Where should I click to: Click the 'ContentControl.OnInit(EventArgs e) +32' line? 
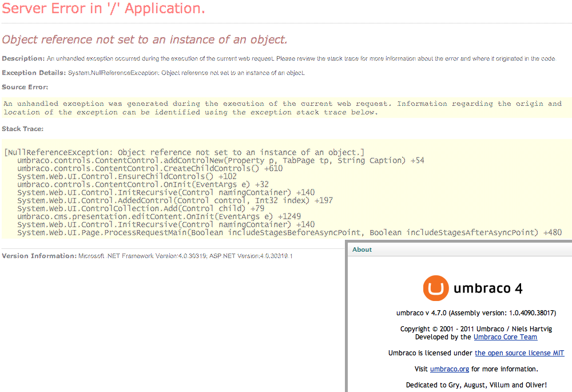143,184
